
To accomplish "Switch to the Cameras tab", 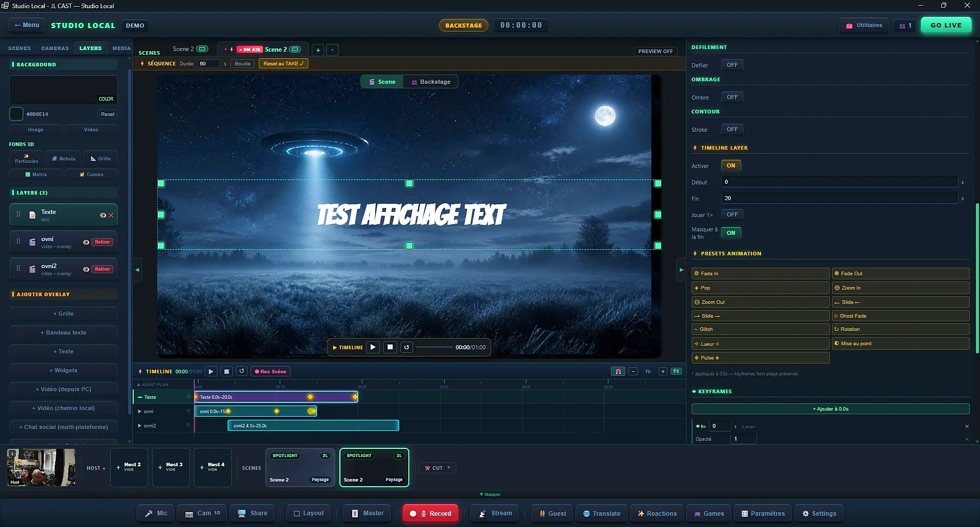I will pos(55,48).
